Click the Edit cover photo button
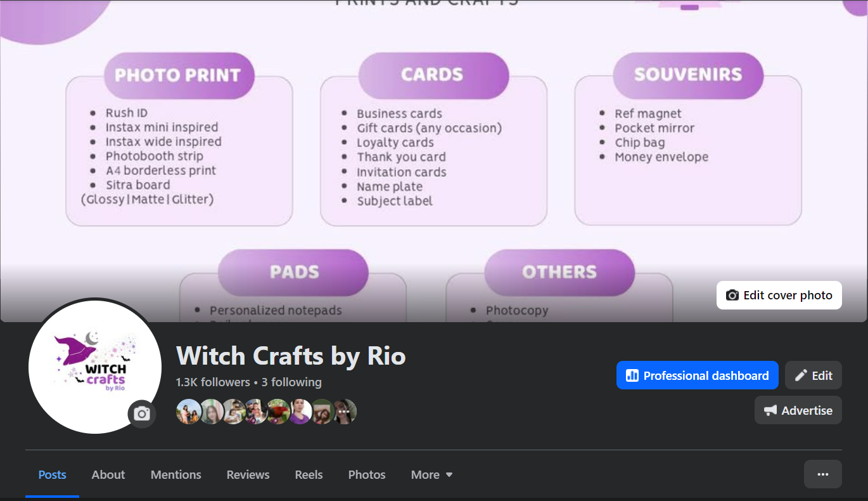Screen dimensions: 868x501 pyautogui.click(x=779, y=295)
